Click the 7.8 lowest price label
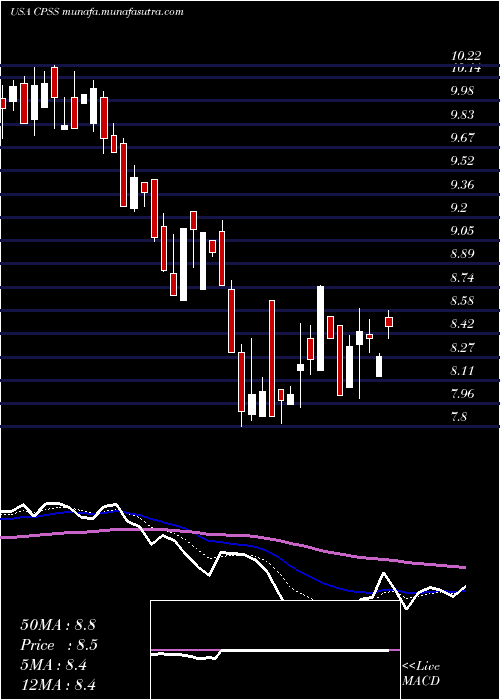Screen dimensions: 500x700 [460, 417]
